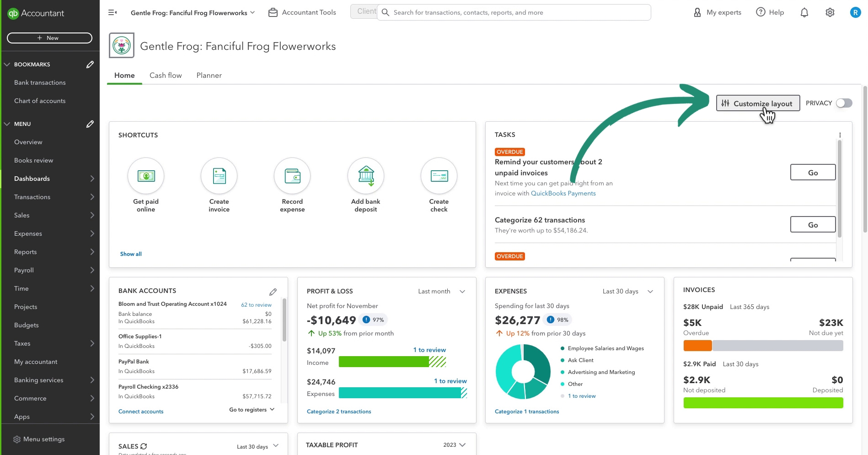Click the Customize layout button

[758, 103]
